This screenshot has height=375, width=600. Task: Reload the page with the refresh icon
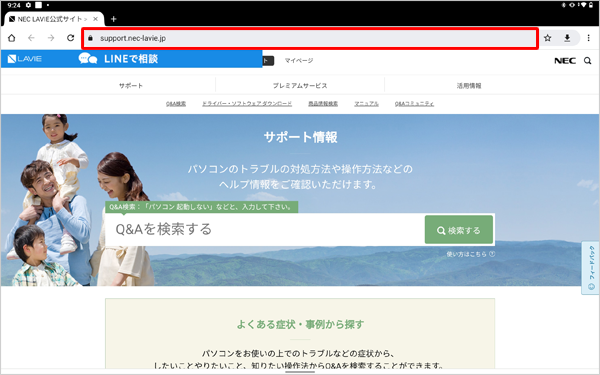point(70,38)
